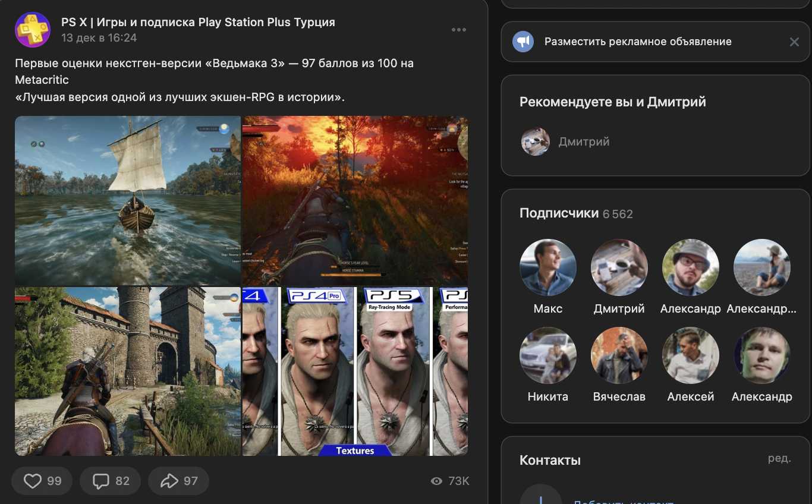Like the Witcher 3 post
The image size is (812, 504).
tap(42, 481)
